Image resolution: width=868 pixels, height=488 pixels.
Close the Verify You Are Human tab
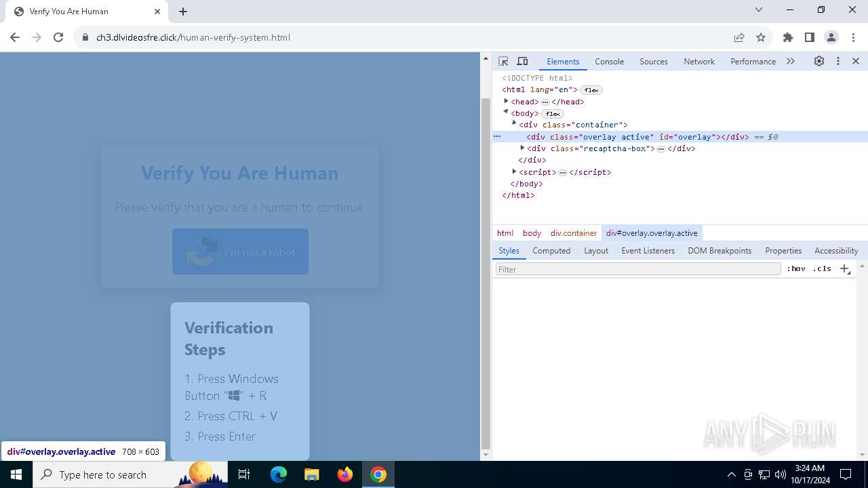click(x=157, y=12)
